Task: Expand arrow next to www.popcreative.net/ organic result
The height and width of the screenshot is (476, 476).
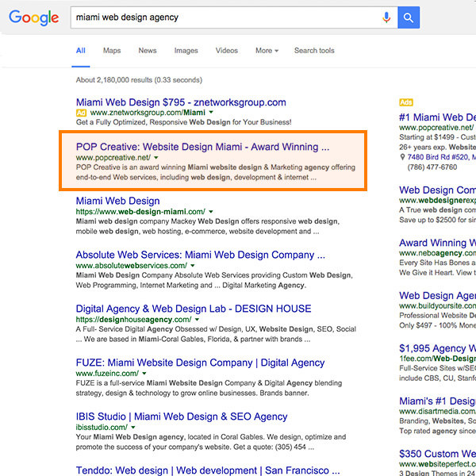Action: click(156, 158)
